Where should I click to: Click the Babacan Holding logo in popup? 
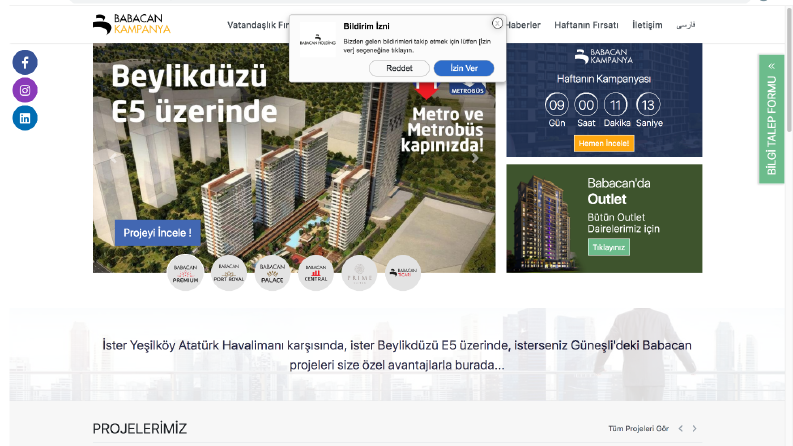(x=318, y=39)
